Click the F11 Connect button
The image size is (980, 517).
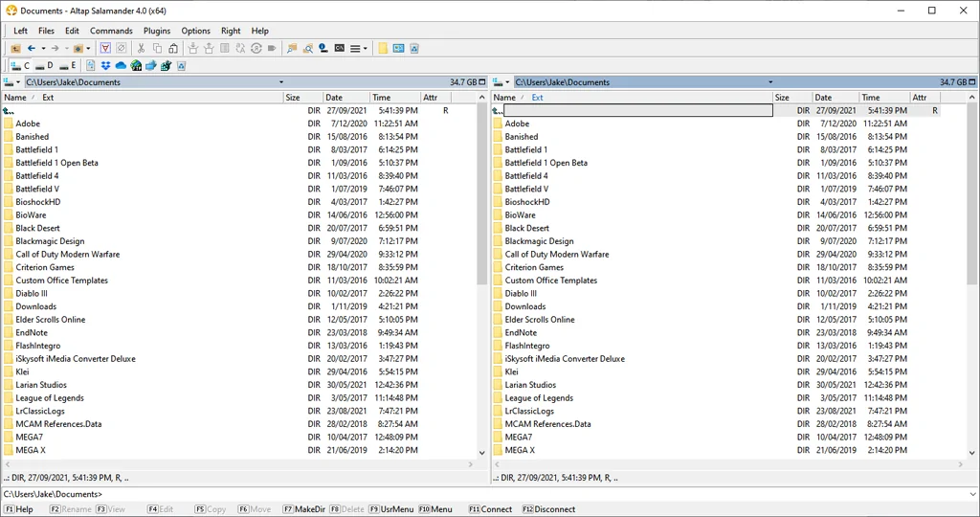(491, 509)
